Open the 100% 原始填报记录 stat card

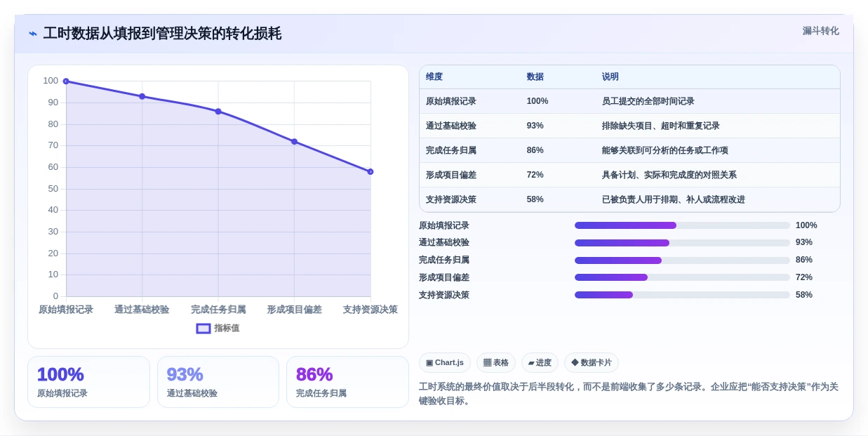click(x=88, y=382)
